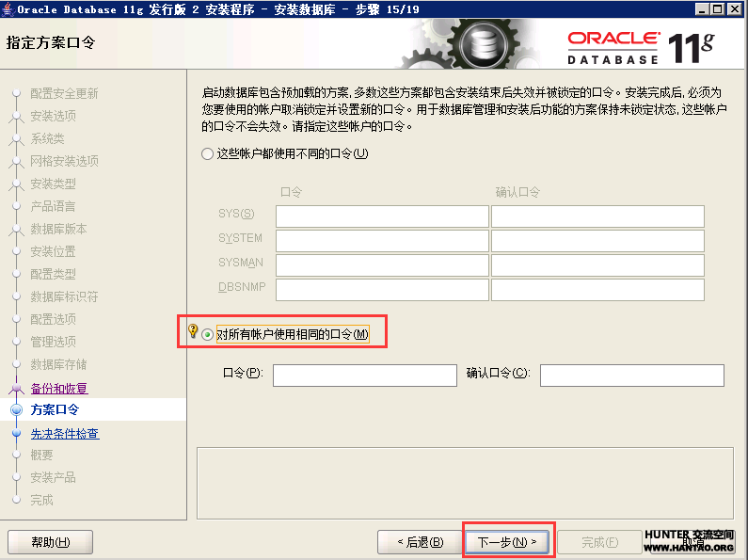Click the 口令(P) input field

tap(364, 376)
